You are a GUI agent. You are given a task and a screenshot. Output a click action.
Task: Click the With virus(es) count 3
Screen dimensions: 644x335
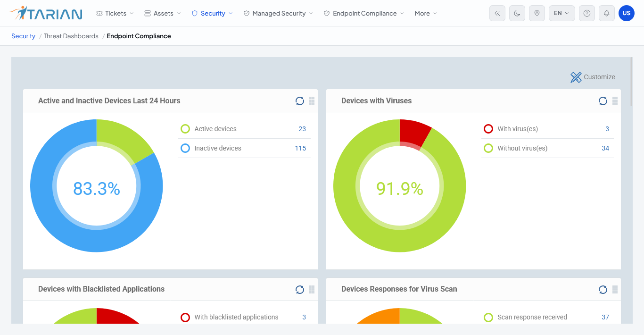pyautogui.click(x=607, y=129)
